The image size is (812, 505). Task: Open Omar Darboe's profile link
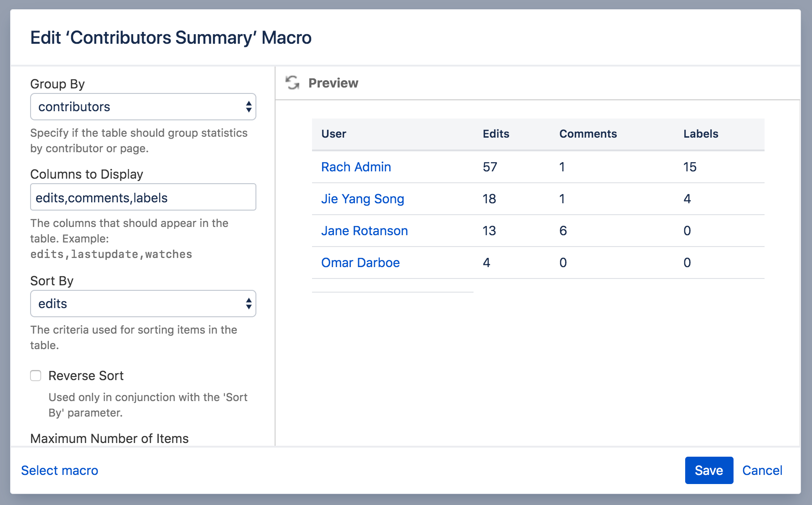tap(360, 263)
